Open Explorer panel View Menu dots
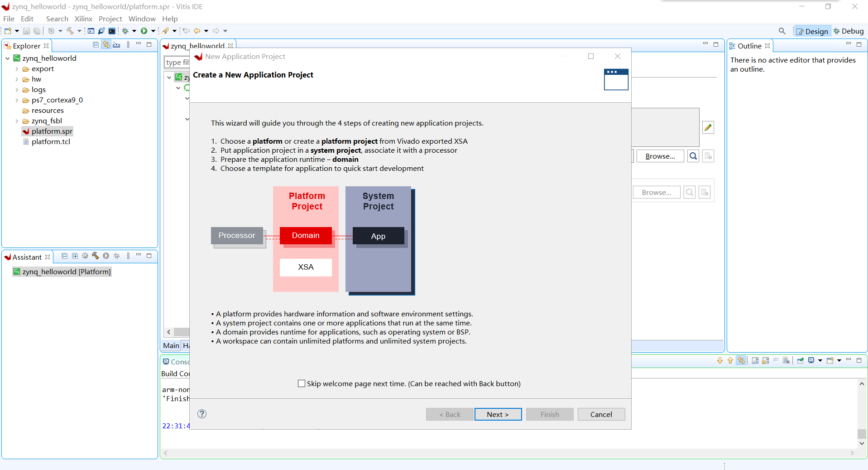Viewport: 868px width, 470px height. [x=128, y=44]
